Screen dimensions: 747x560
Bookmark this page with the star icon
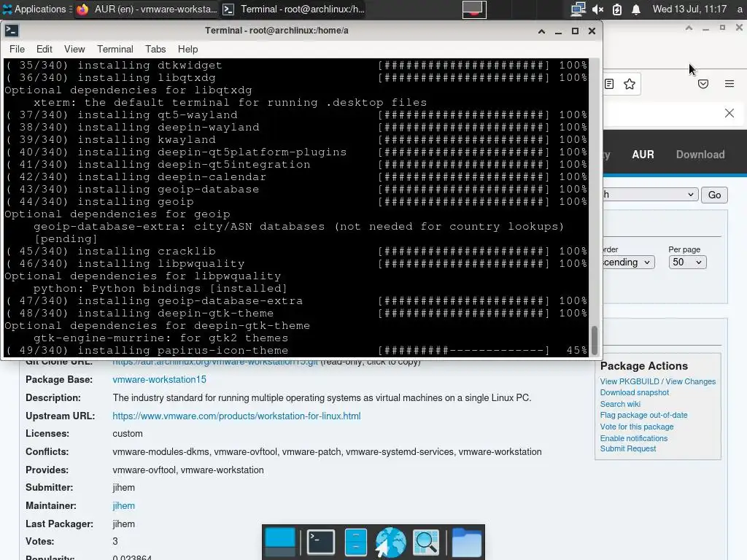click(630, 85)
